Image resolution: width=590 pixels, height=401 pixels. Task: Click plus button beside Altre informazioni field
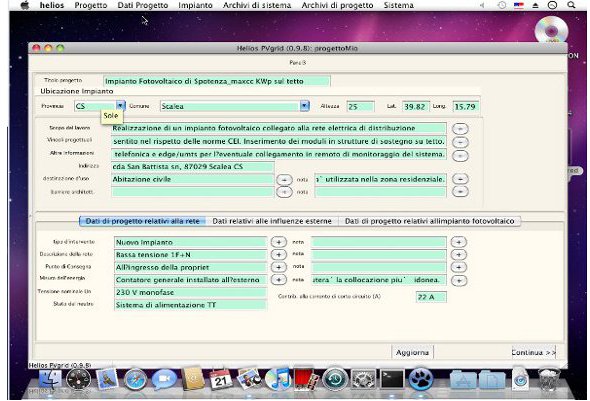click(460, 155)
